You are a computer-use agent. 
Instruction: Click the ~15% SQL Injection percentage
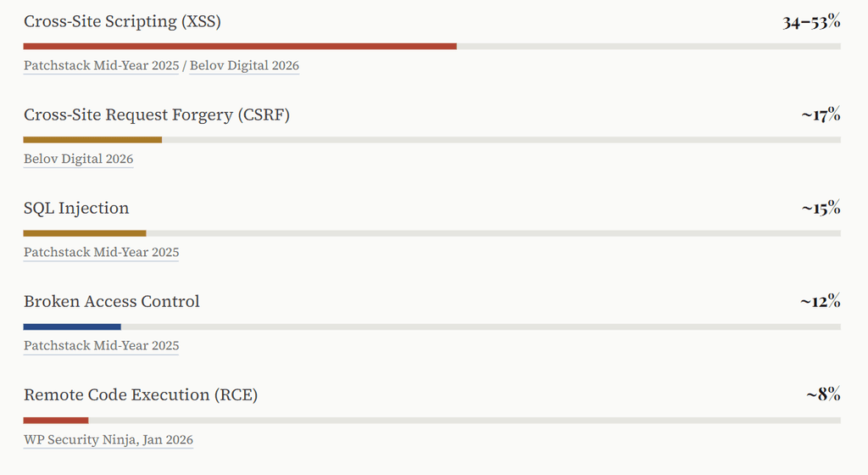tap(821, 209)
